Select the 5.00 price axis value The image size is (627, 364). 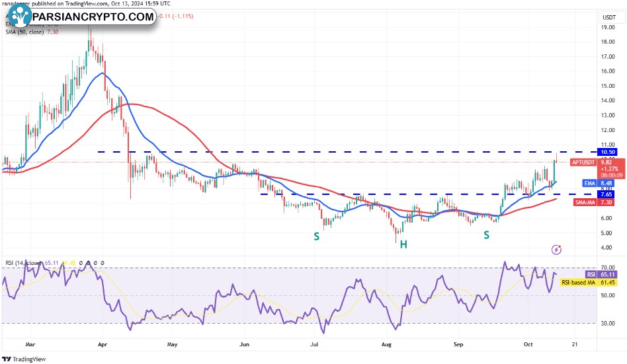(606, 233)
